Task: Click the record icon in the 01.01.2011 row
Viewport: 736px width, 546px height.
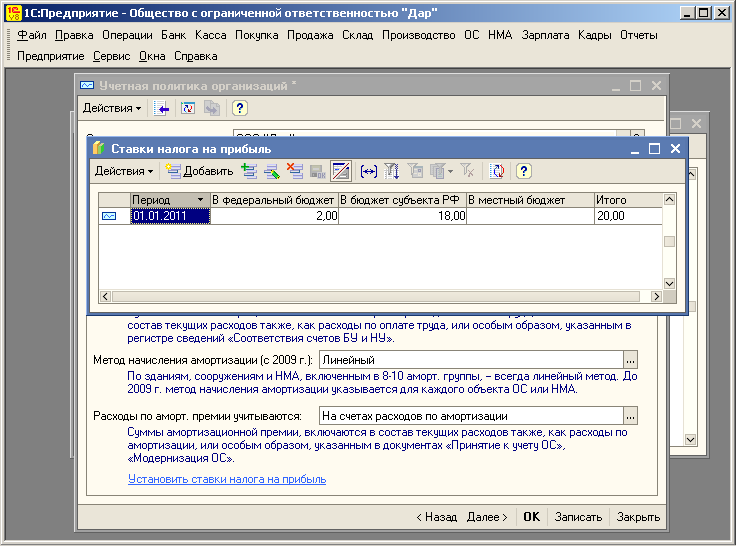Action: (109, 216)
